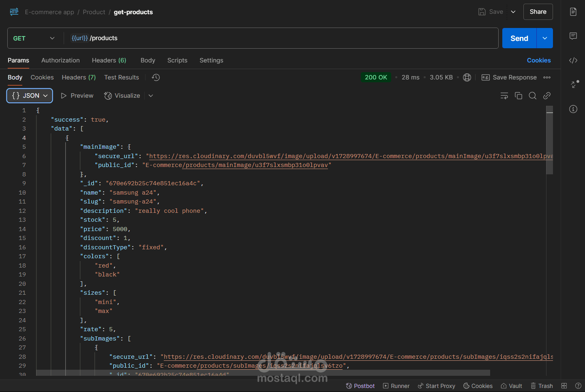
Task: Click the Product breadcrumb
Action: [94, 12]
